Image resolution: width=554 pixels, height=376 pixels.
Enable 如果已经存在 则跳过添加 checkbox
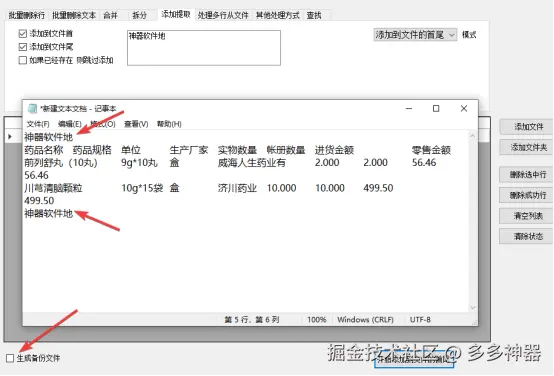(23, 60)
